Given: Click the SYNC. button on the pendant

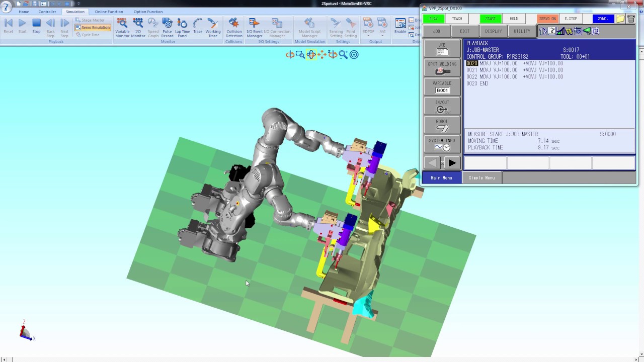Looking at the screenshot, I should [603, 19].
